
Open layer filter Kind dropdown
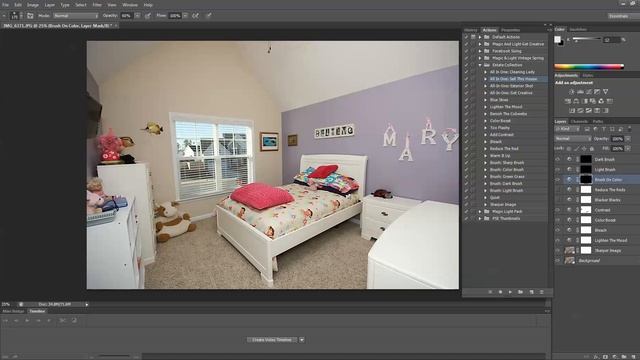click(x=567, y=129)
